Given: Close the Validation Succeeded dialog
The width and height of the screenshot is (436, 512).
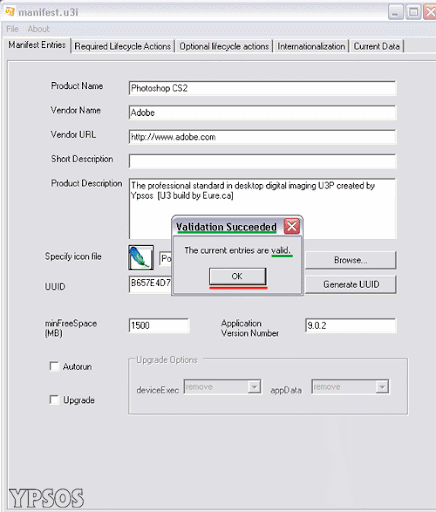Looking at the screenshot, I should tap(292, 227).
